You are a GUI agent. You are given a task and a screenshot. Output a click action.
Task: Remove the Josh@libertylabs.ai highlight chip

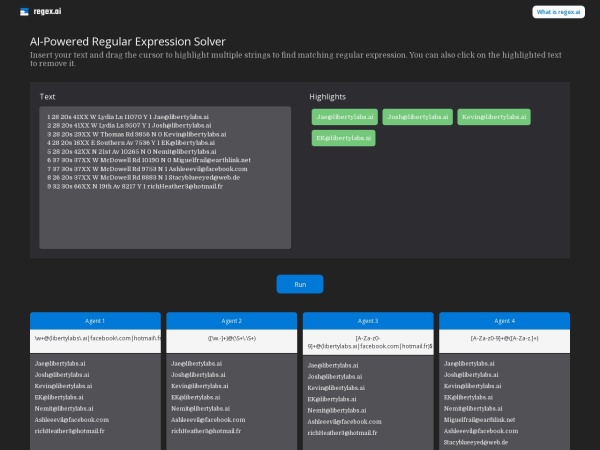[x=417, y=117]
